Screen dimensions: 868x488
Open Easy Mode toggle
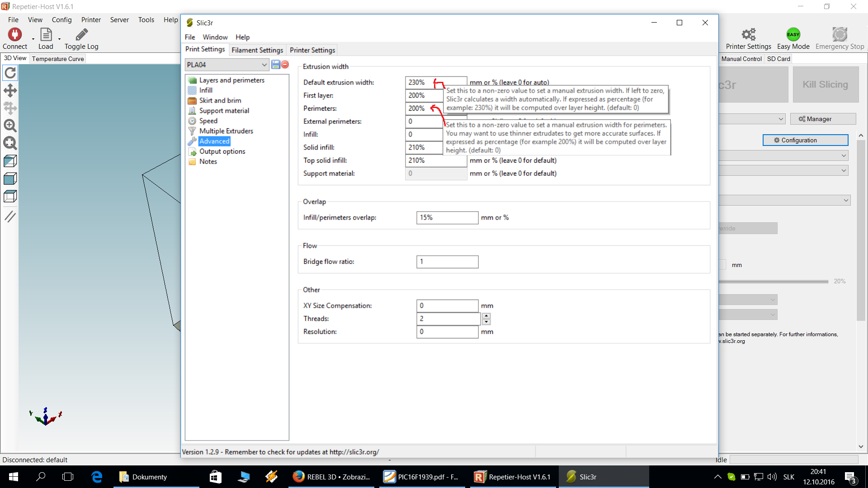coord(793,35)
